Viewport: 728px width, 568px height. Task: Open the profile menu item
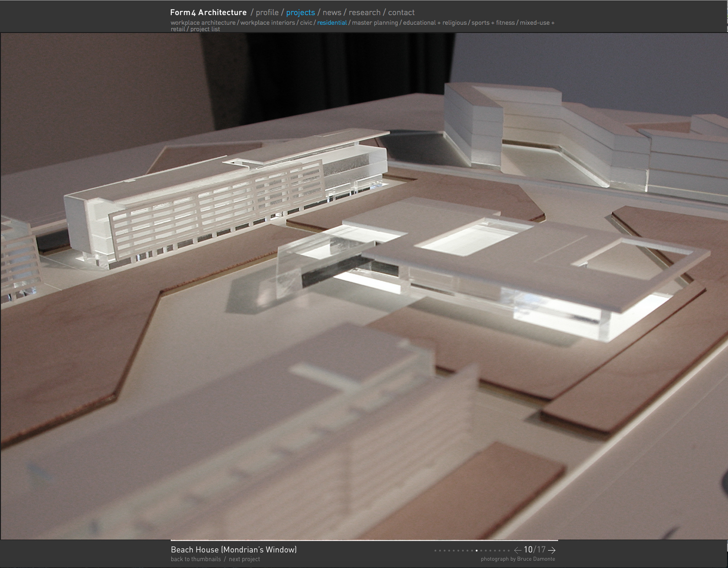tap(267, 12)
